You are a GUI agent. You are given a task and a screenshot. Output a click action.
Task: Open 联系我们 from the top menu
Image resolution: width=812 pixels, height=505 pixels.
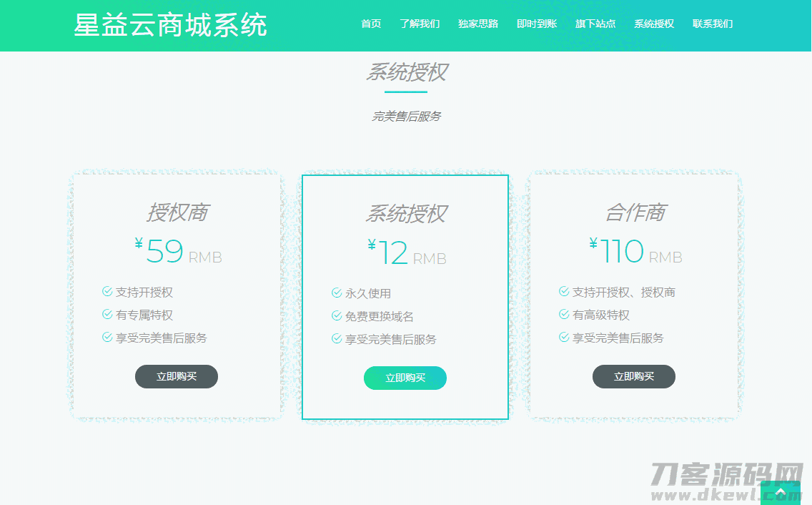pyautogui.click(x=713, y=24)
